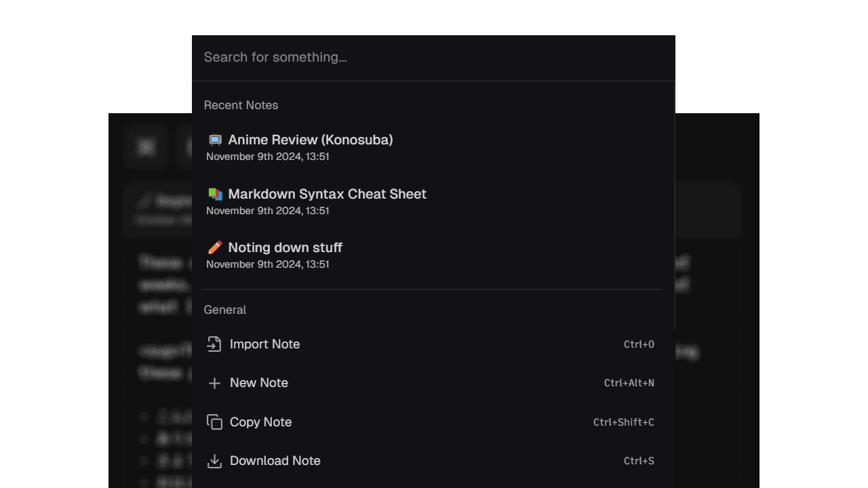The width and height of the screenshot is (868, 488).
Task: Click the Ctrl+S shortcut label
Action: 639,461
